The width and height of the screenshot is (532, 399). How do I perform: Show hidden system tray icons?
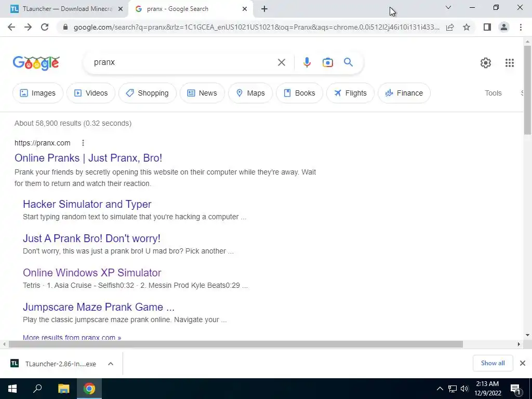point(440,389)
